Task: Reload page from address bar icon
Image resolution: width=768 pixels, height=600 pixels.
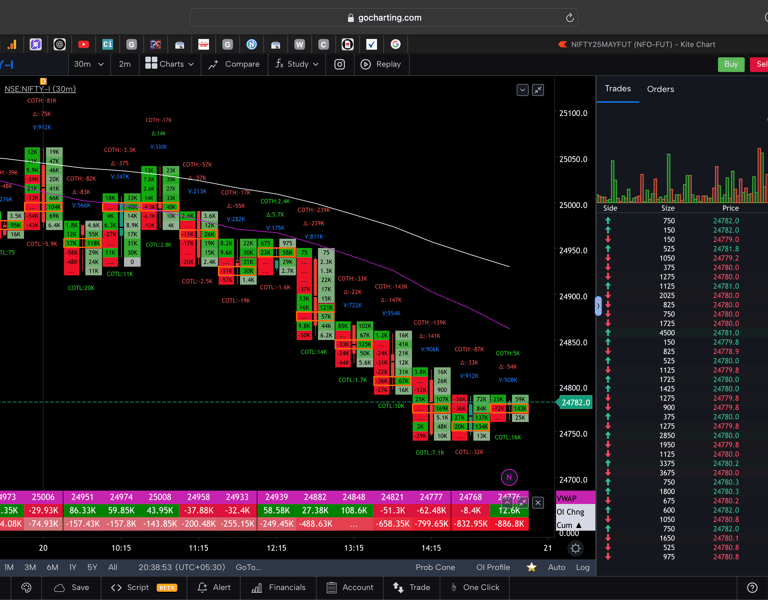Action: click(x=569, y=18)
